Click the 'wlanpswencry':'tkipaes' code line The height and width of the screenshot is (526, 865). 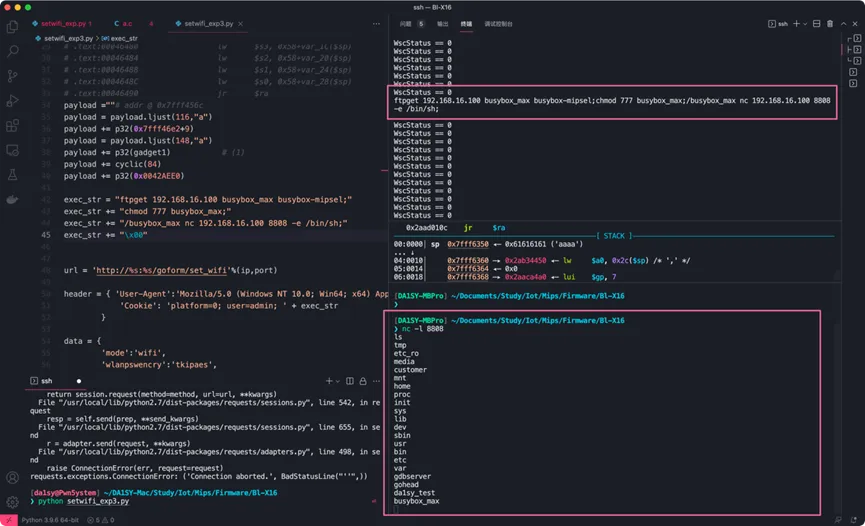click(159, 365)
